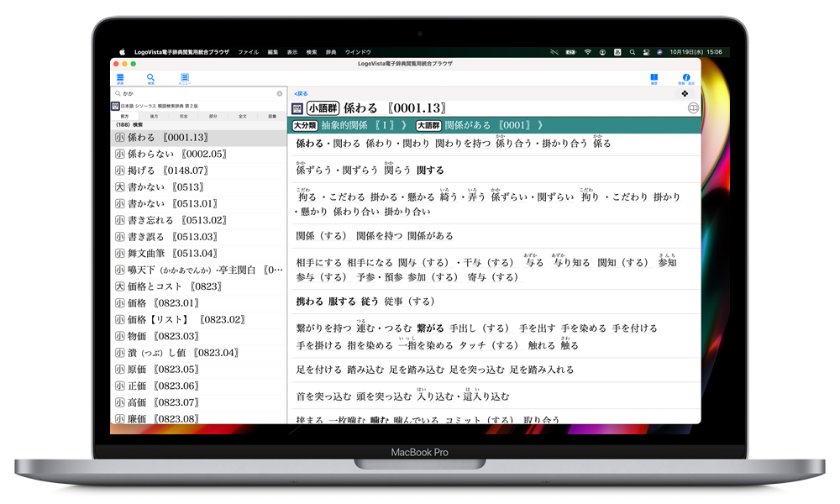Select the 前方 search mode tab

[x=125, y=116]
